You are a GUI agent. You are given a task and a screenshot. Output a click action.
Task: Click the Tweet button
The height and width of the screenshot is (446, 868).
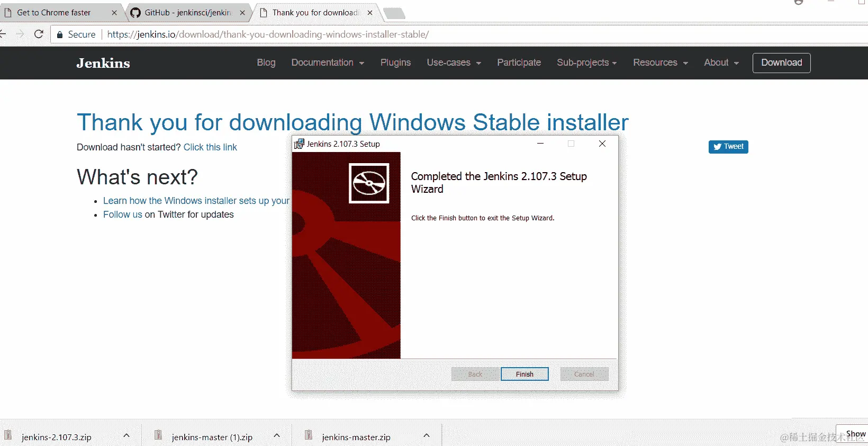[728, 147]
